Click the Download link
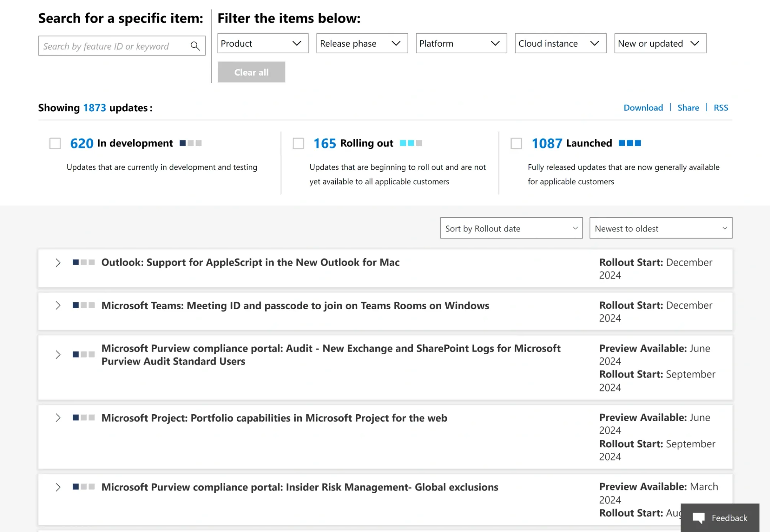The height and width of the screenshot is (532, 770). click(643, 108)
